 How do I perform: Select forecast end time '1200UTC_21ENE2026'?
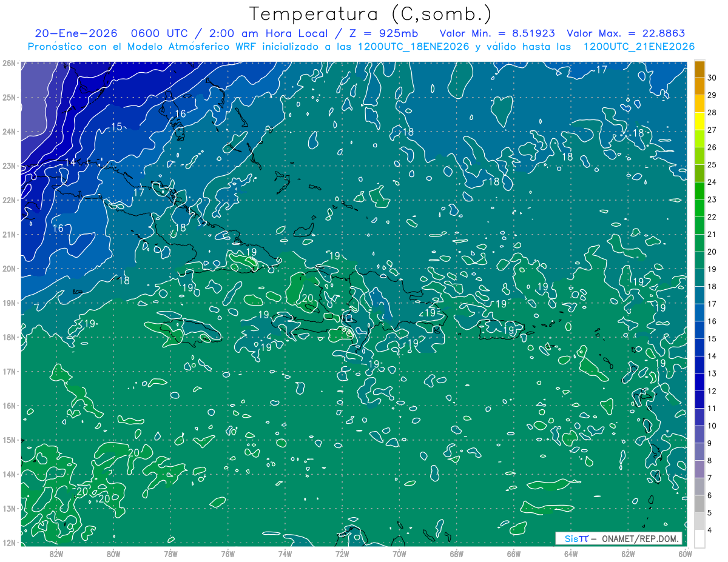pos(639,47)
